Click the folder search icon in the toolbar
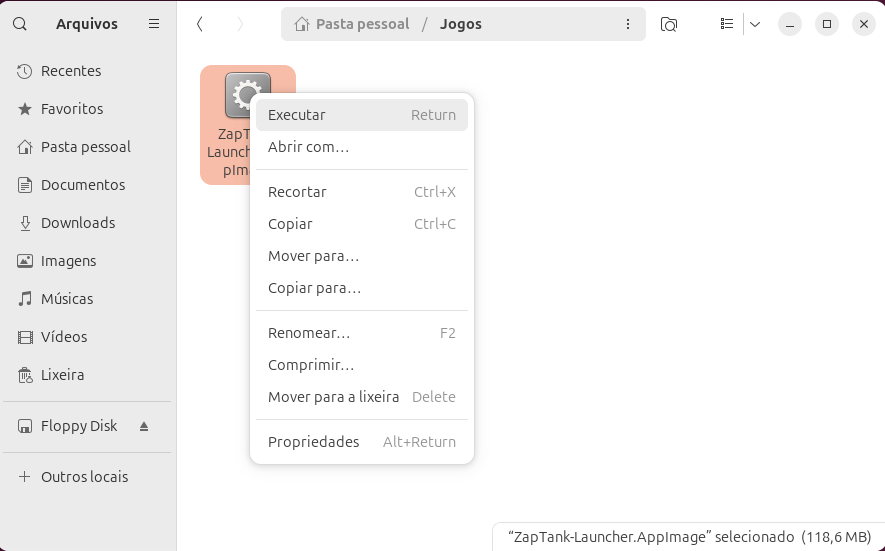 [669, 24]
